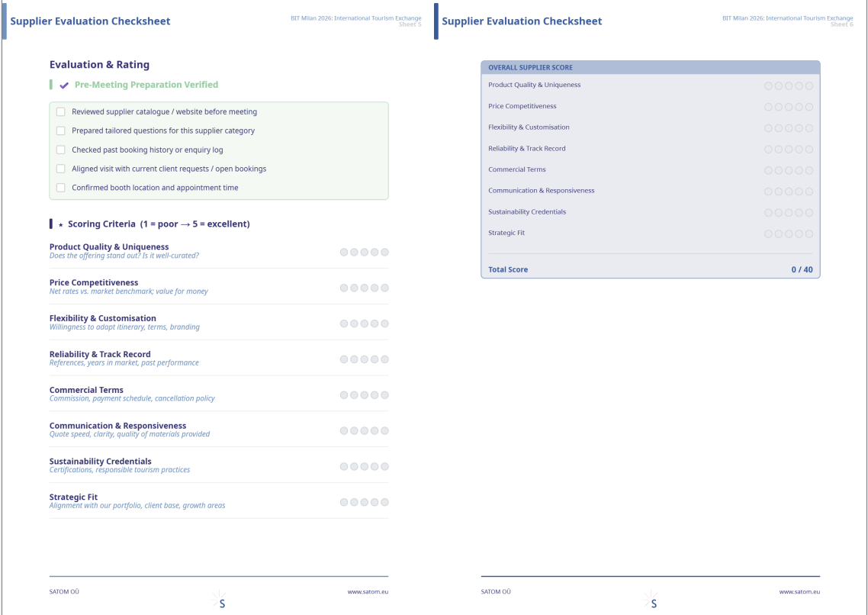The height and width of the screenshot is (615, 868).
Task: Set Reliability & Track Record to 3 in Overall Supplier Score
Action: coord(789,150)
